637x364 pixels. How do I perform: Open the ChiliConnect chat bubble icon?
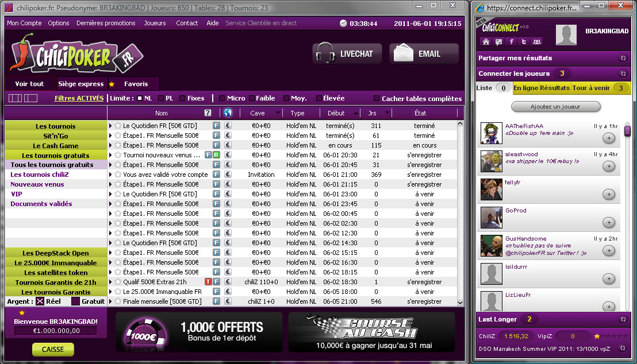coord(498,41)
